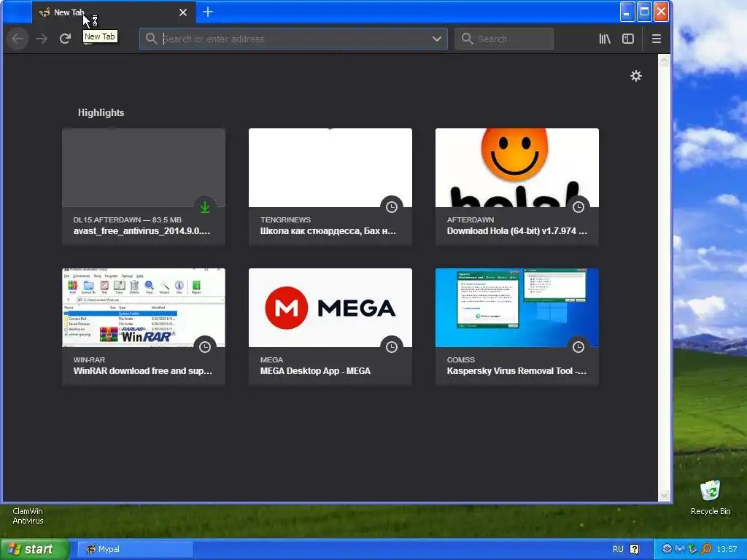Open a new tab with plus button

[208, 12]
